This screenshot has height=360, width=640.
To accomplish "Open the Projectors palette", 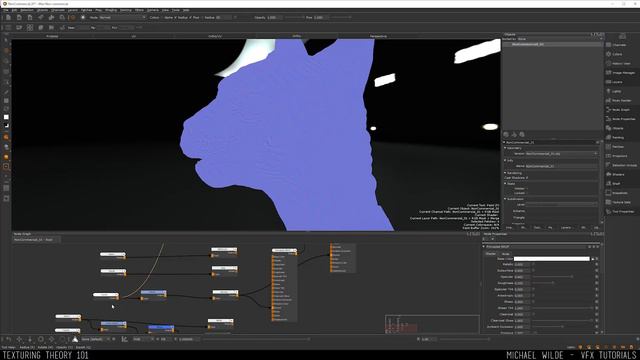I will click(x=620, y=156).
